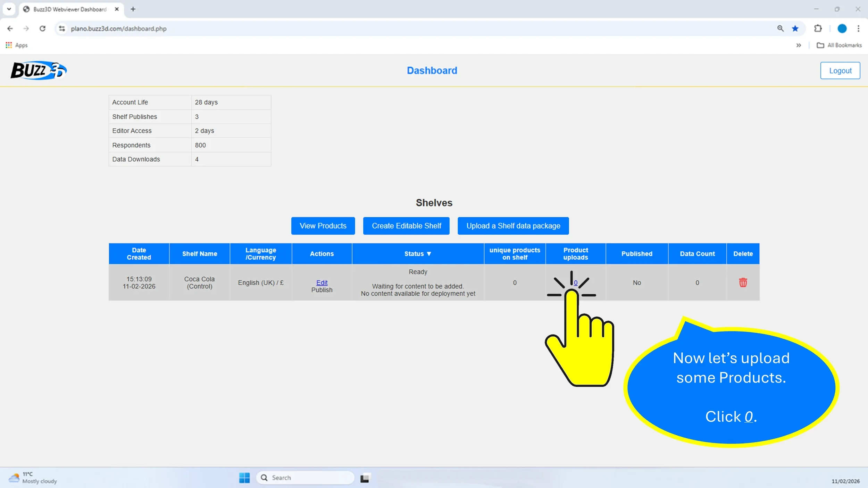Show hidden bookmarks with double chevron

tap(799, 45)
